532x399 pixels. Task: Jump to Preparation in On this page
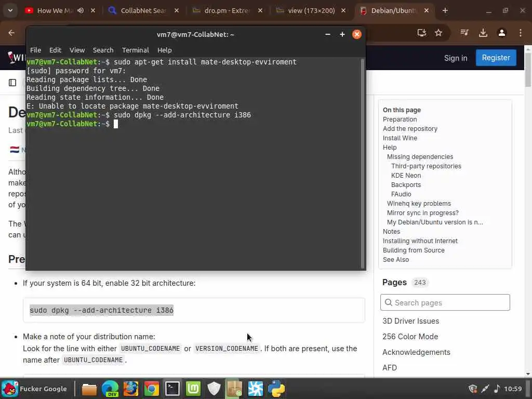coord(400,119)
